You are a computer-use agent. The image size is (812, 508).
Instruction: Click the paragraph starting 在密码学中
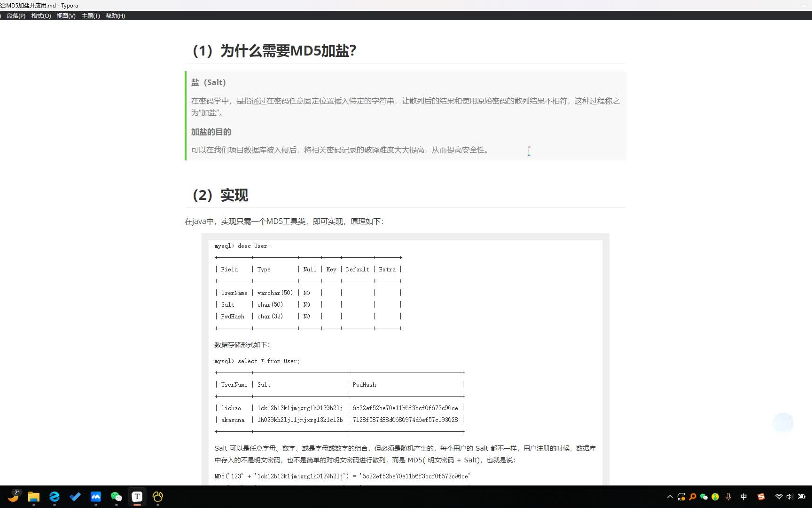[x=406, y=107]
